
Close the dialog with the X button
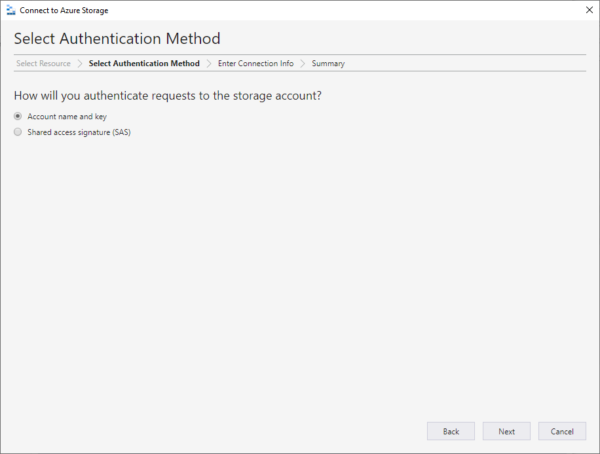pos(589,10)
